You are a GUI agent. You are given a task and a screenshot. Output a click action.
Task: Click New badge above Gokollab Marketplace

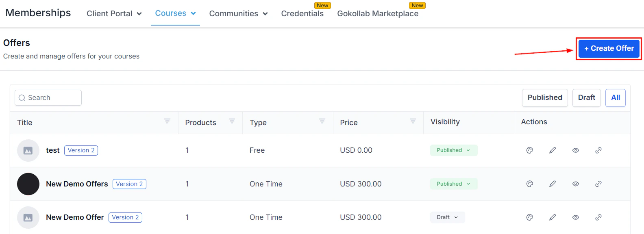(417, 5)
